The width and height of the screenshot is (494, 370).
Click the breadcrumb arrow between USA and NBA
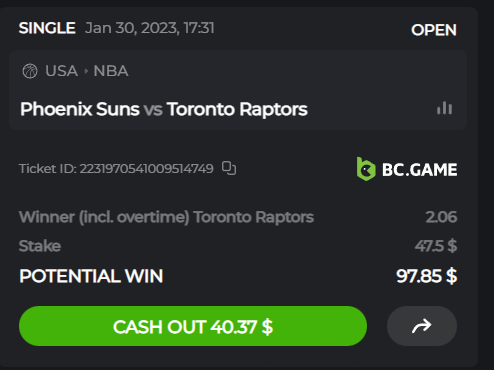click(86, 71)
